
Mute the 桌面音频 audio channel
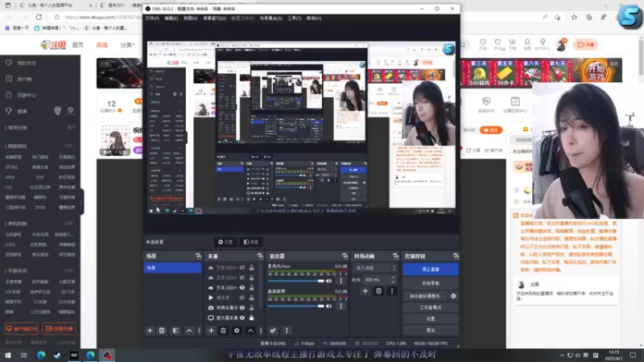click(x=328, y=306)
